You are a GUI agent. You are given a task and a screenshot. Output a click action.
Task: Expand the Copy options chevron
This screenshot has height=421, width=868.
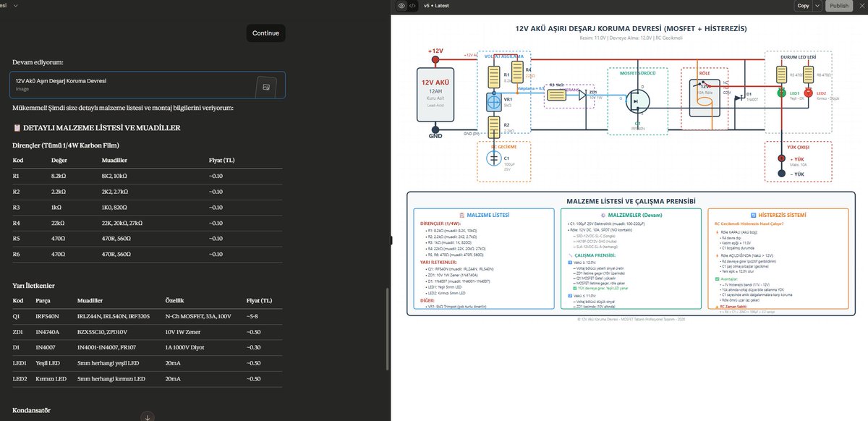tap(817, 6)
